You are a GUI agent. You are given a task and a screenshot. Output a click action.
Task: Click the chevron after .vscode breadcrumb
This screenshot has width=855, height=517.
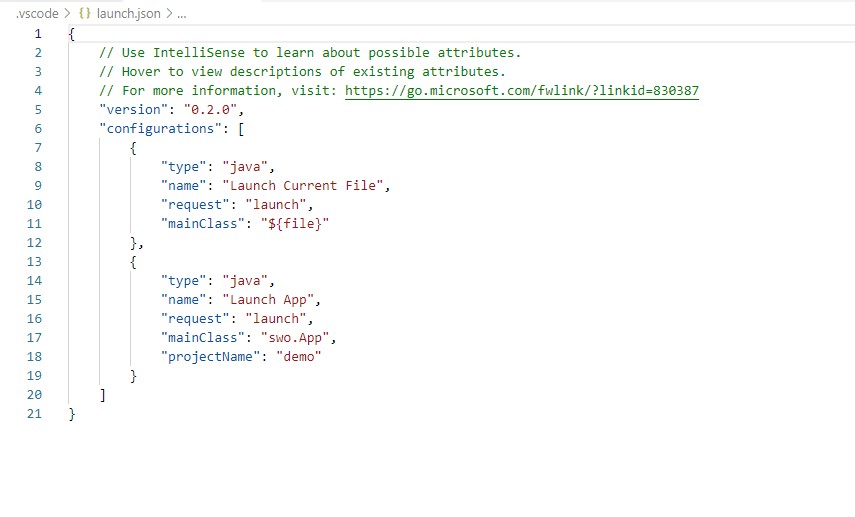[x=67, y=14]
